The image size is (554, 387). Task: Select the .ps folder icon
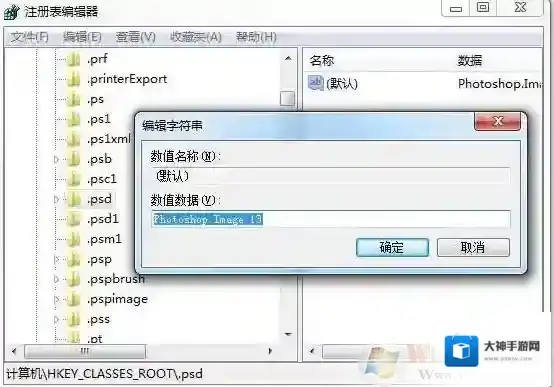(x=74, y=99)
